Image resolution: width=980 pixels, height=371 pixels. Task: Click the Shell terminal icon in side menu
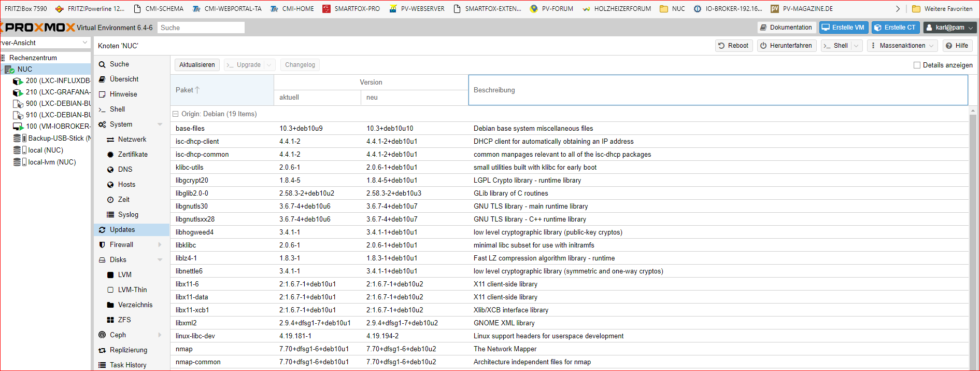[102, 109]
